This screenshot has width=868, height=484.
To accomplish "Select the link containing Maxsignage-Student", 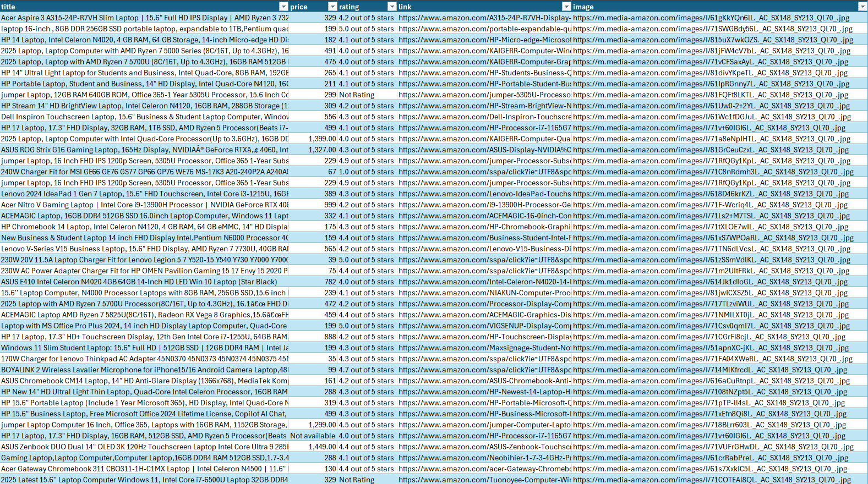I will point(485,348).
